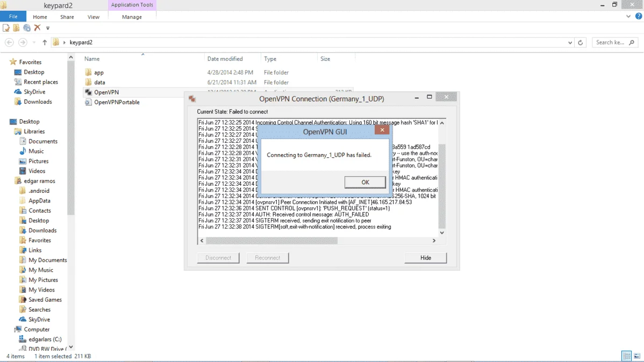Sort files by Name column
Viewport: 644px width, 362px height.
(x=92, y=59)
